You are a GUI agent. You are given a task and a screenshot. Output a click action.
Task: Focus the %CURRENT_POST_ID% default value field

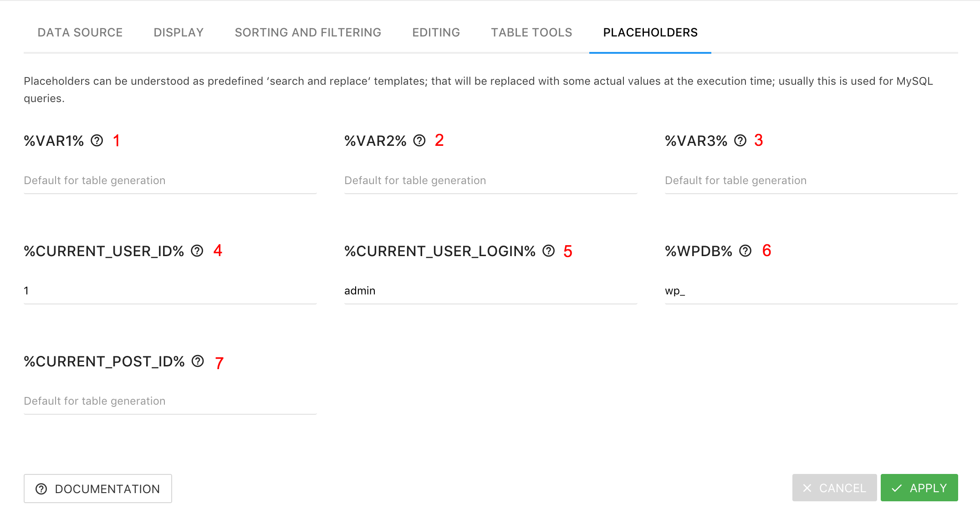pyautogui.click(x=170, y=401)
